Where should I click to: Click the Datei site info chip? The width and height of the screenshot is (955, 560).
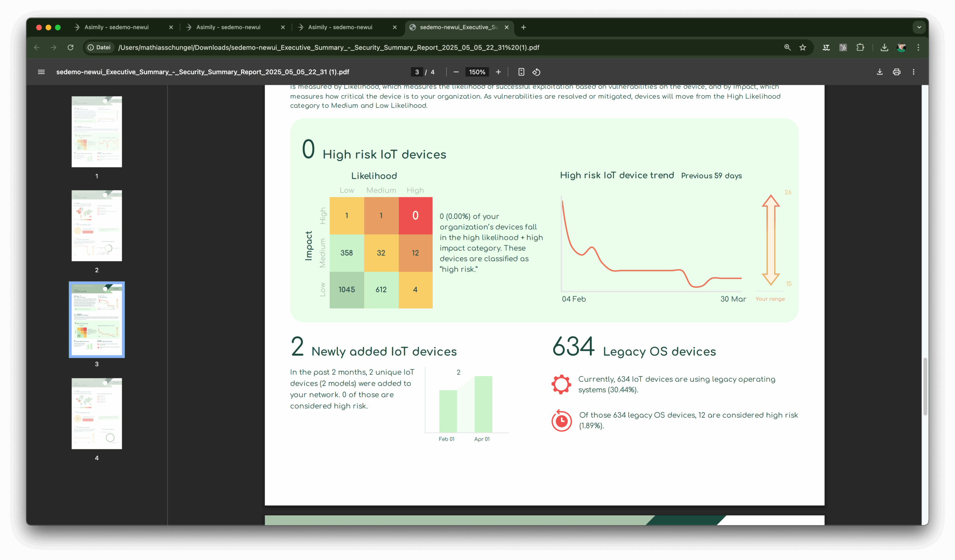(99, 47)
